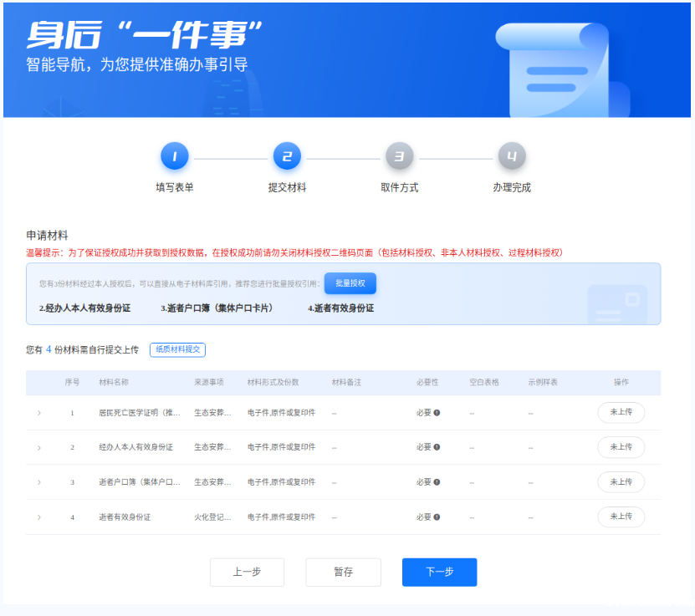Click the 必要 info icon for 逝者户口簿
The width and height of the screenshot is (695, 616).
[437, 482]
